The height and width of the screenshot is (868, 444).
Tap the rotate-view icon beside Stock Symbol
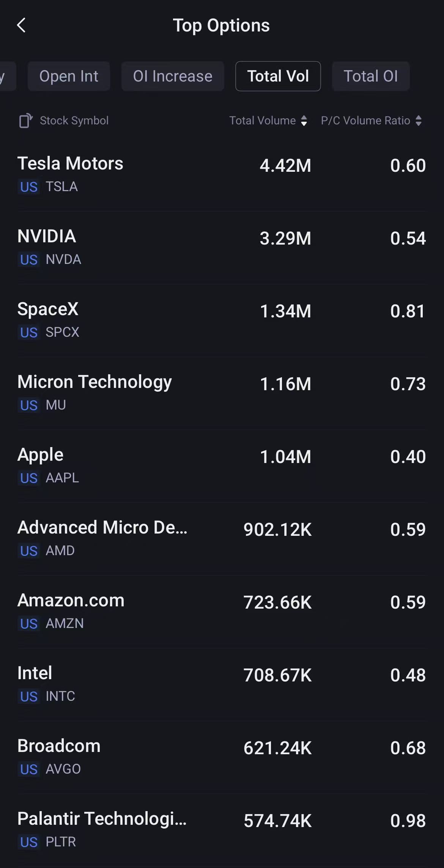click(x=26, y=121)
